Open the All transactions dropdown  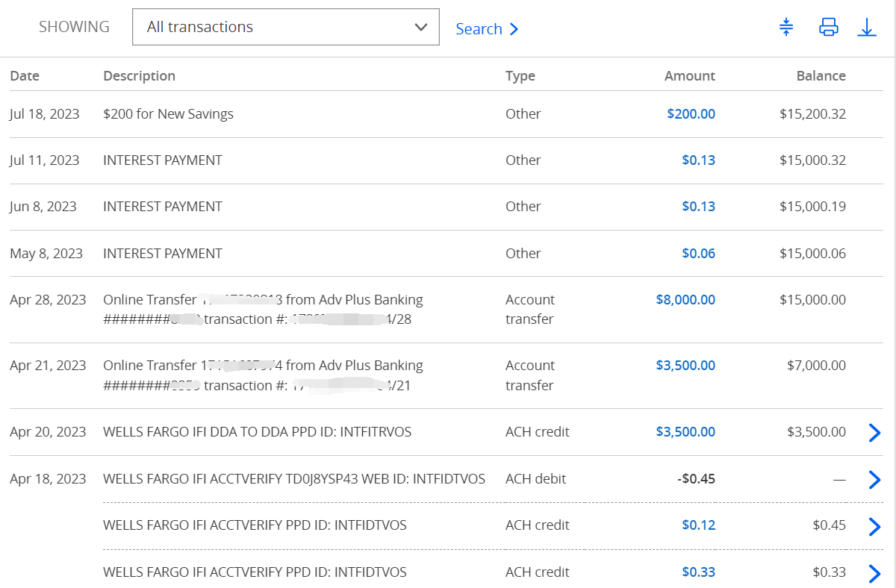pos(286,28)
